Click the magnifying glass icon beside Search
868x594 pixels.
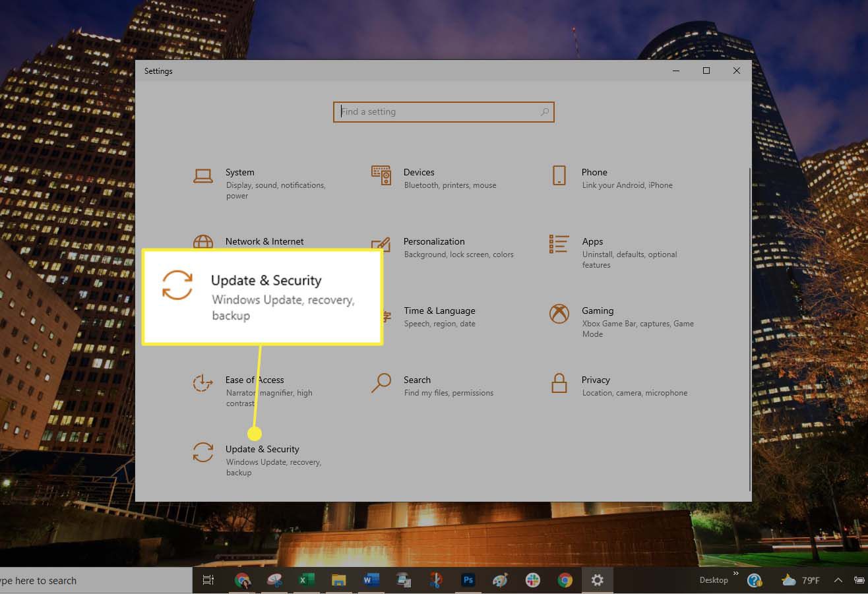[x=381, y=383]
